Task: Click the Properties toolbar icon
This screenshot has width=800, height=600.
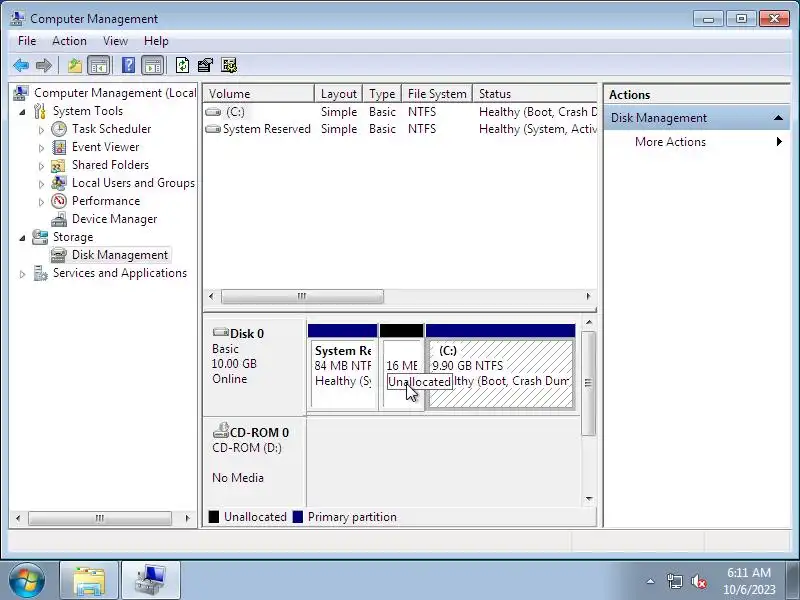Action: tap(205, 65)
